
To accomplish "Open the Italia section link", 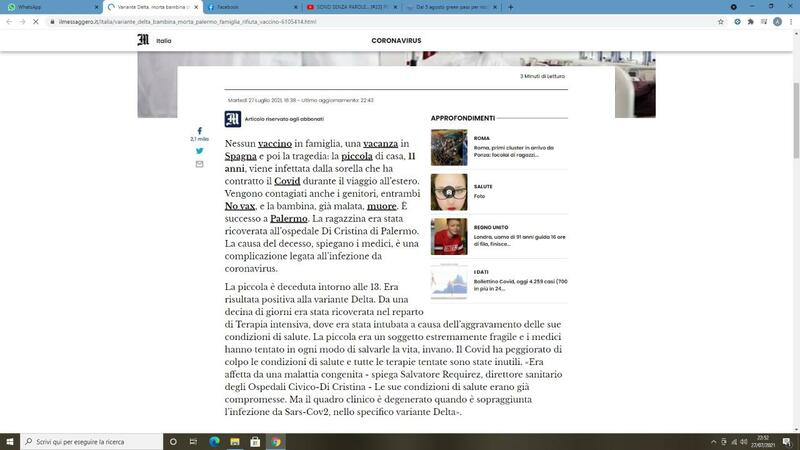I will coord(164,41).
